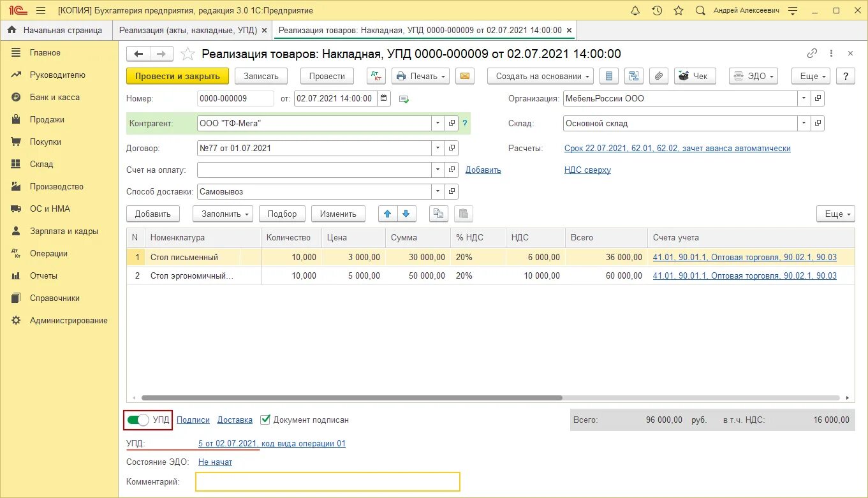The height and width of the screenshot is (498, 868).
Task: Expand Склад dropdown list
Action: click(804, 123)
